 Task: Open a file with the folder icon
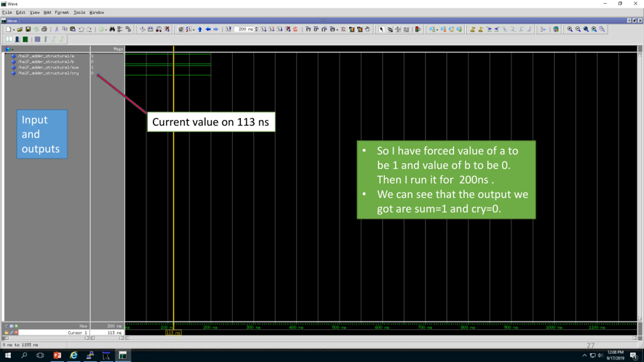click(20, 29)
